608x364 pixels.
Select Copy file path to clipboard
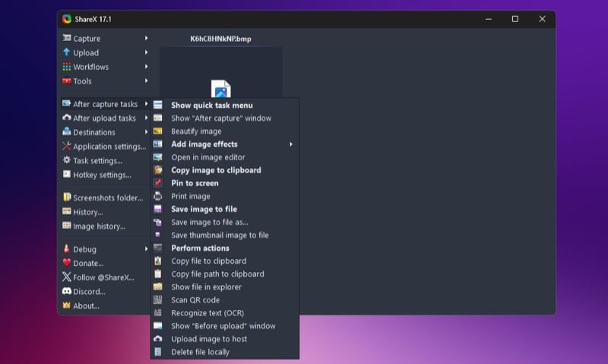point(224,274)
